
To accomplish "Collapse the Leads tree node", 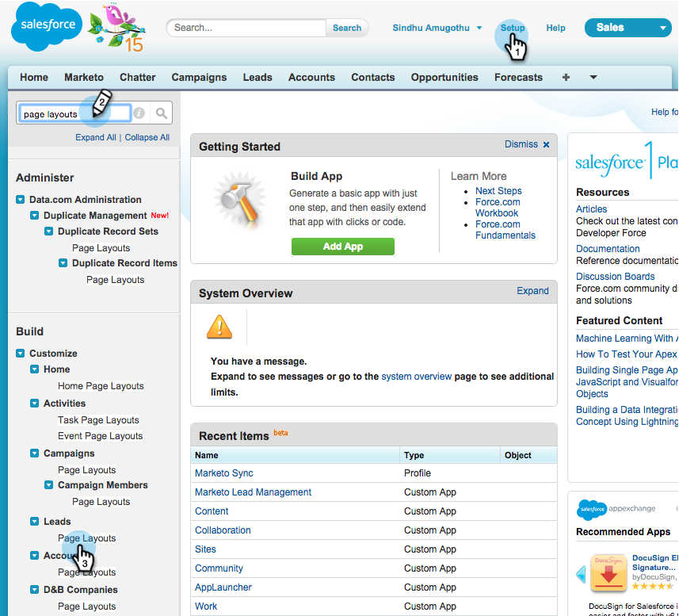I will coord(35,522).
